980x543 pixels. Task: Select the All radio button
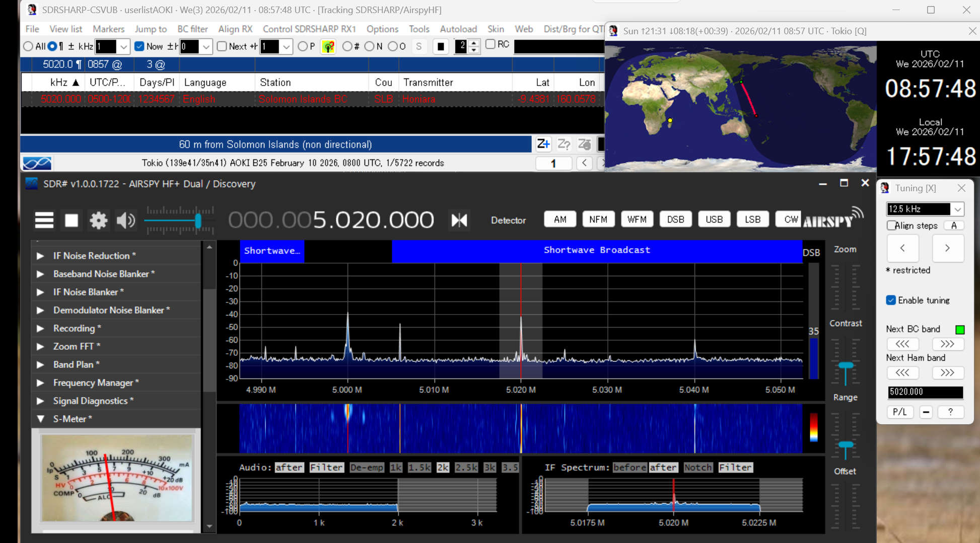click(28, 46)
